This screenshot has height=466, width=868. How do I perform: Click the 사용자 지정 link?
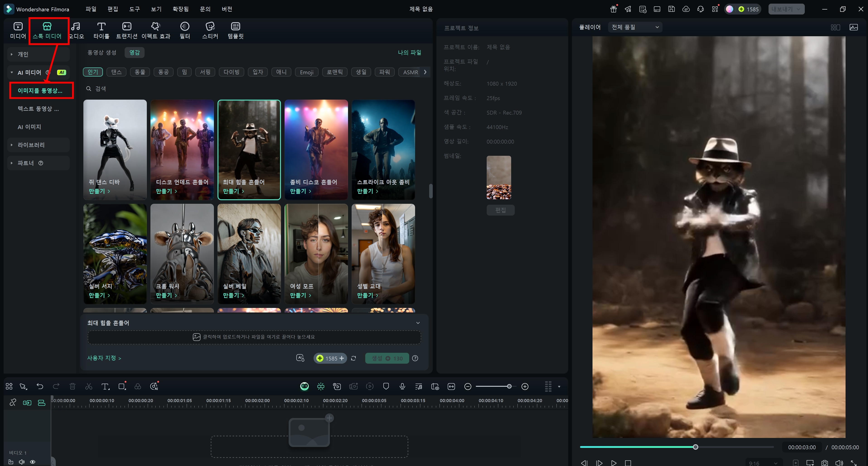pos(104,358)
